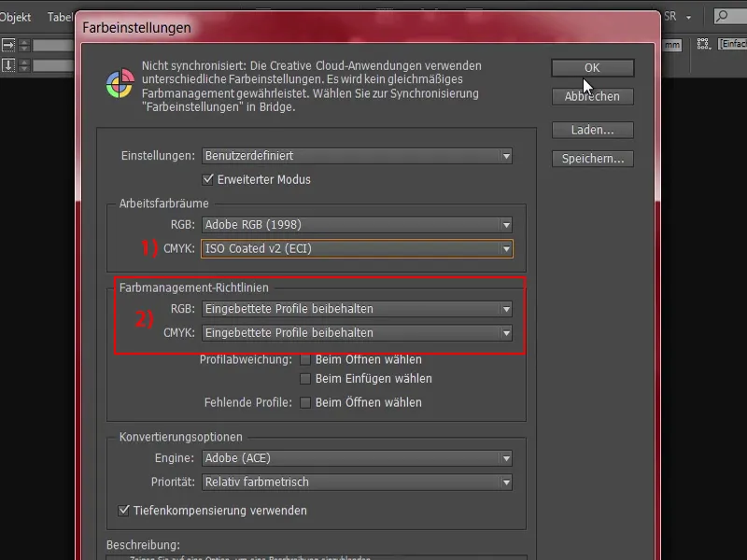
Task: Click the vertical position icon in toolbar
Action: (8, 65)
